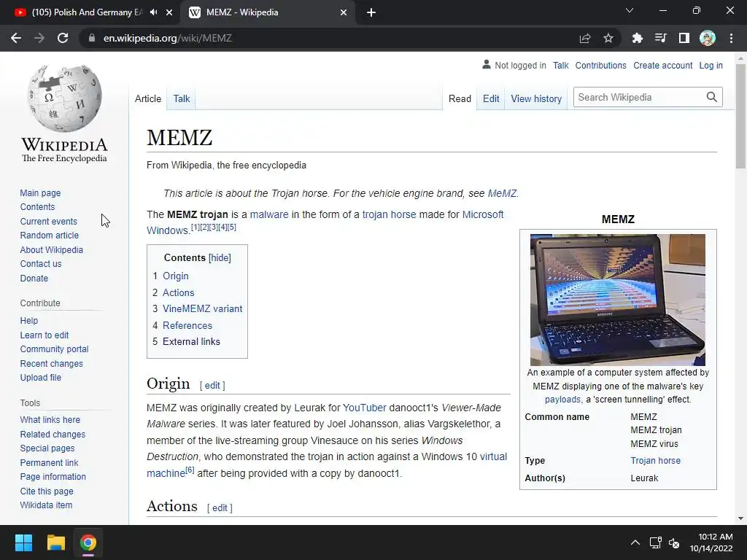Click the Wikipedia search magnifier icon
This screenshot has width=747, height=560.
click(712, 97)
